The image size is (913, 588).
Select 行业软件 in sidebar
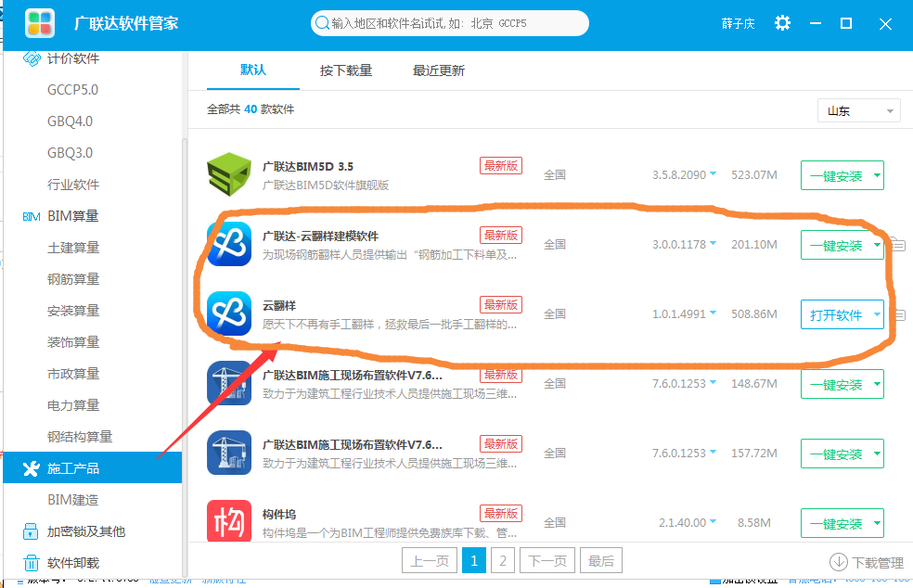(73, 185)
